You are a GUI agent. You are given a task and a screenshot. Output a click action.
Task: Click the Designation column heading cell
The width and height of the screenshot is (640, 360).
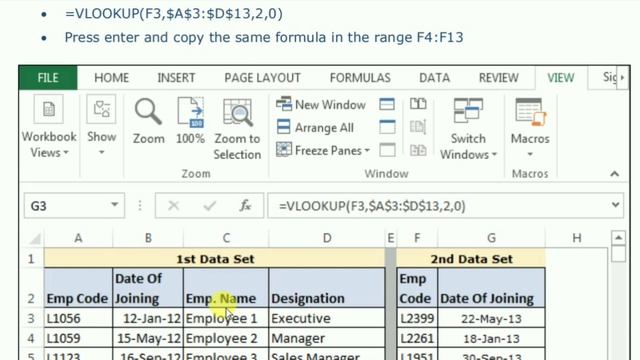coord(327,288)
